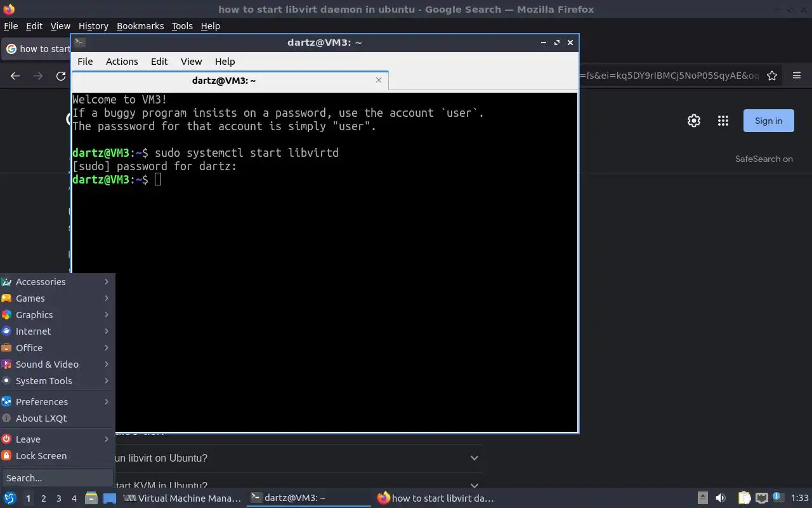
Task: Click the Sound & Video category icon
Action: [x=6, y=364]
